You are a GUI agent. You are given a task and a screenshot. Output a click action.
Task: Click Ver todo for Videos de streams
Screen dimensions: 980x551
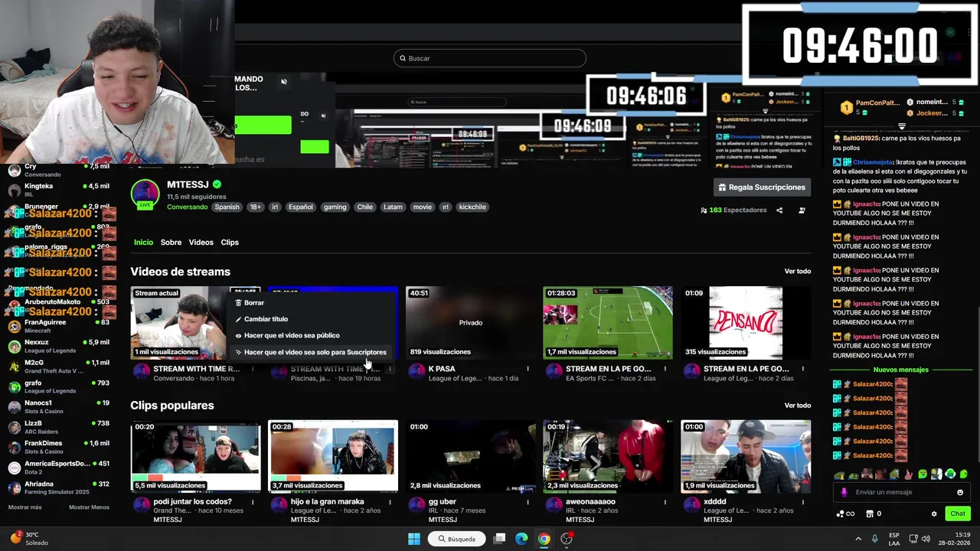tap(797, 272)
